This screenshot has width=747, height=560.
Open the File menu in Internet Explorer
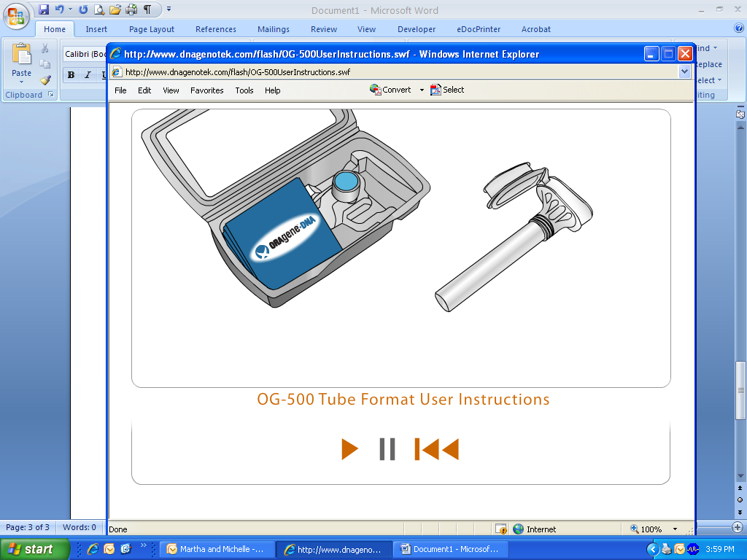coord(120,90)
